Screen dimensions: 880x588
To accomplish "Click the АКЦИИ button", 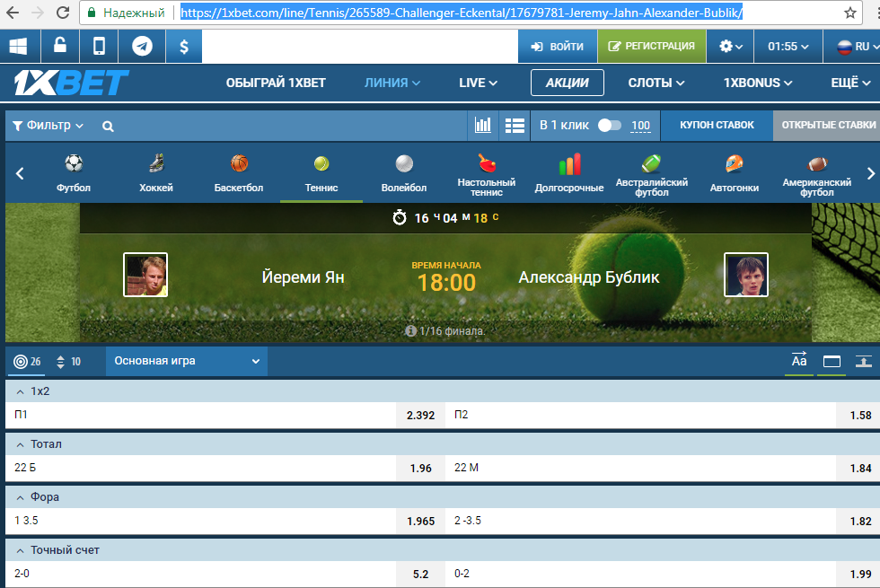I will click(568, 83).
